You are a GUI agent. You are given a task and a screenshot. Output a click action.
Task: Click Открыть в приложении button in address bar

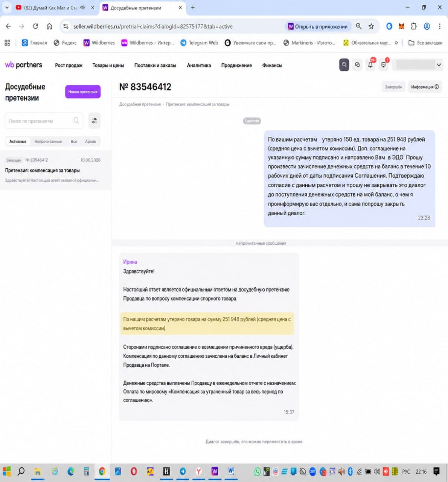(x=318, y=26)
